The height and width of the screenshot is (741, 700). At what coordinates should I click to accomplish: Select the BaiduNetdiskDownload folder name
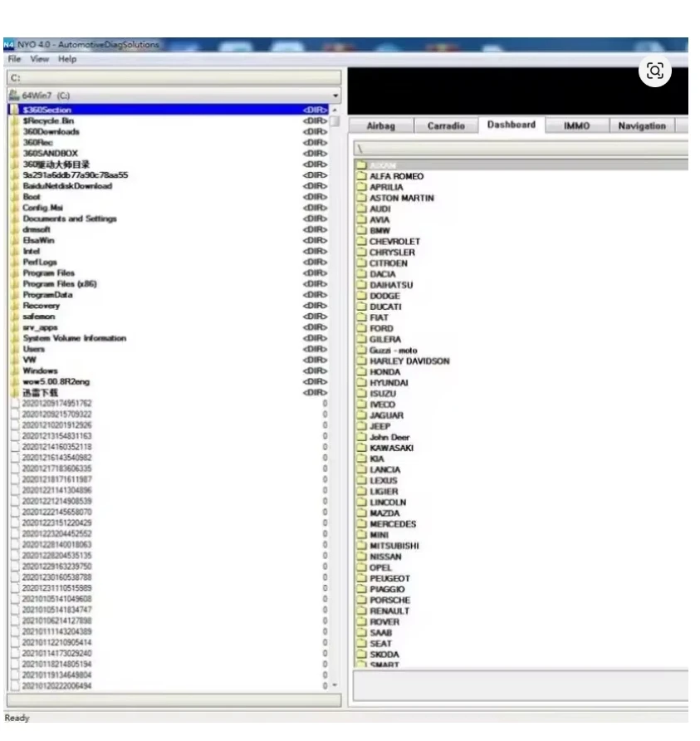coord(67,186)
